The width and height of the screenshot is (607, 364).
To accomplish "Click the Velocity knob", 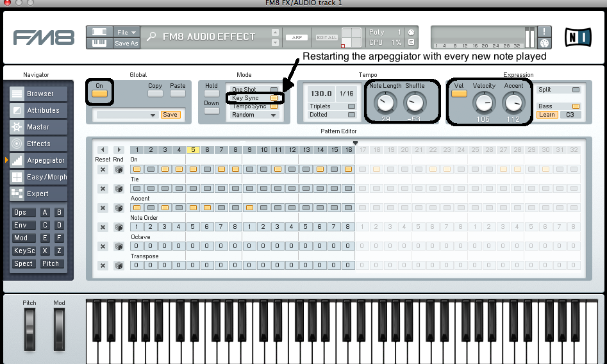I will point(484,103).
